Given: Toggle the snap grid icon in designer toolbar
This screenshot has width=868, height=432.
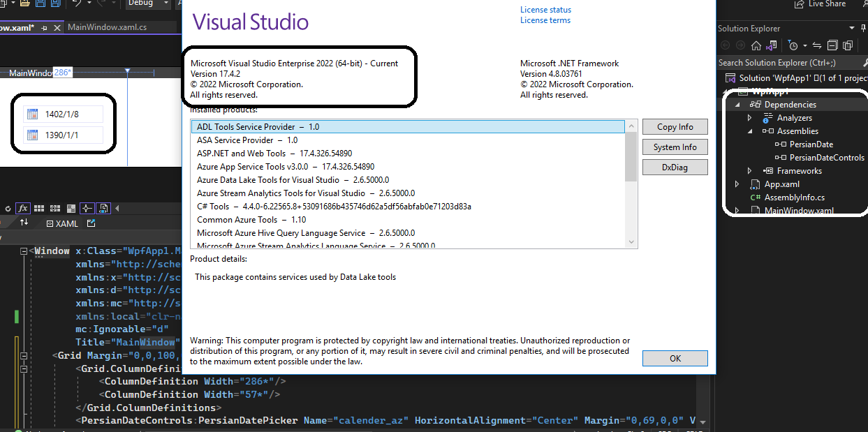Looking at the screenshot, I should click(x=39, y=208).
